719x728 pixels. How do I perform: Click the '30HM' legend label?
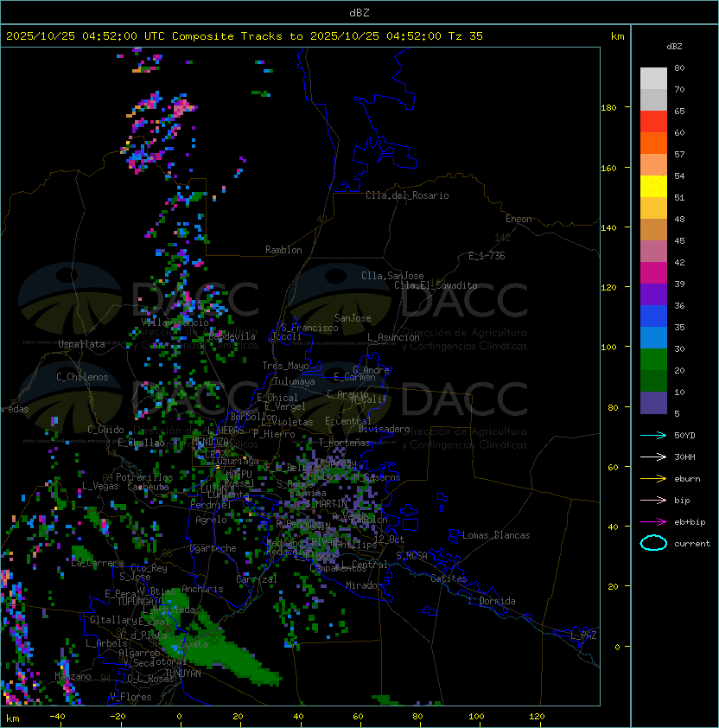[684, 457]
